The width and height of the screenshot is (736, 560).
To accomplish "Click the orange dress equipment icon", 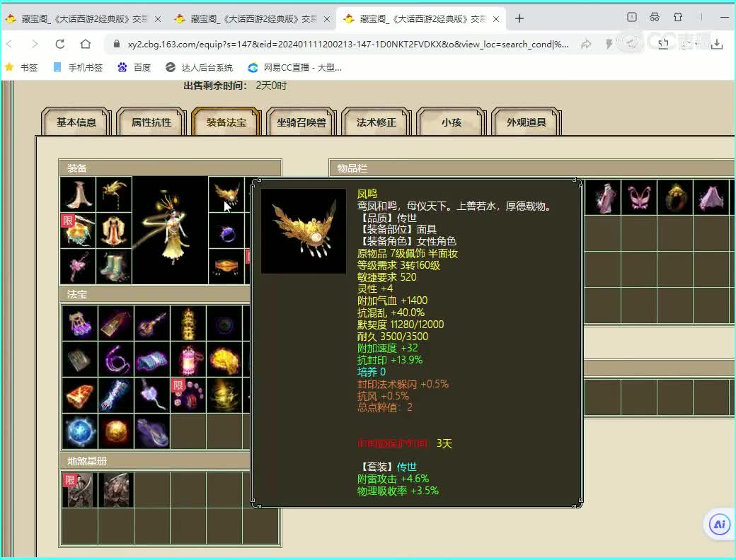I will click(114, 231).
